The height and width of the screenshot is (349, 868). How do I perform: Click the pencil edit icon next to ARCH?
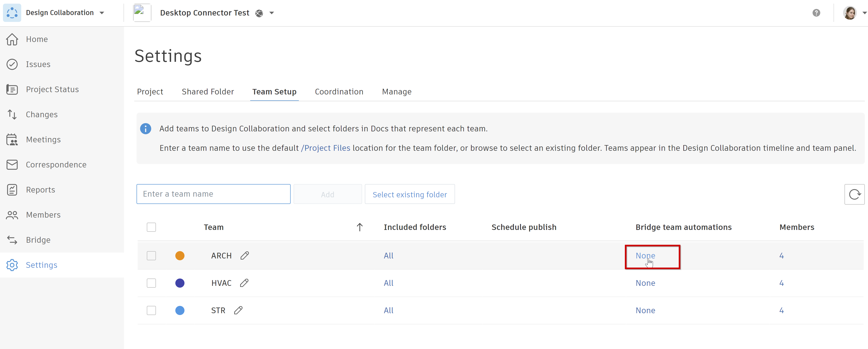point(245,255)
